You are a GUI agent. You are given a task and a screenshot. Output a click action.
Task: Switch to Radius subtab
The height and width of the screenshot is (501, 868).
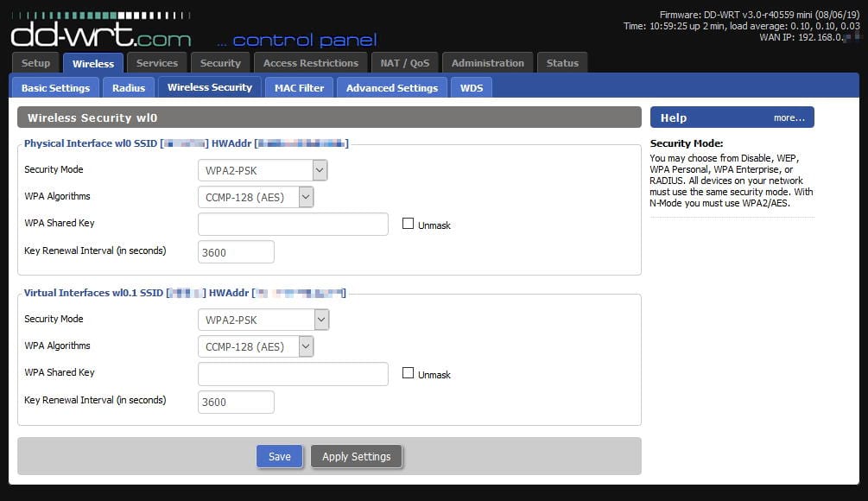[129, 87]
